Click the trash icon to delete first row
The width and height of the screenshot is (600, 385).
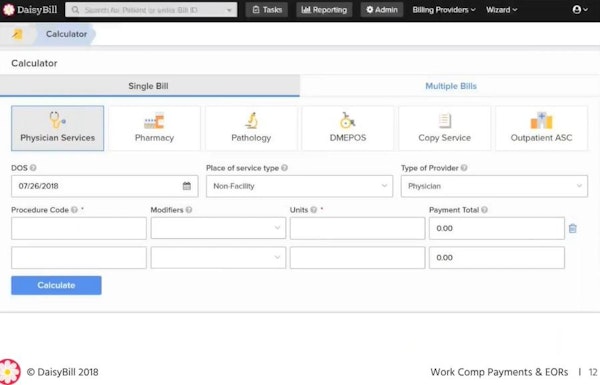(572, 228)
